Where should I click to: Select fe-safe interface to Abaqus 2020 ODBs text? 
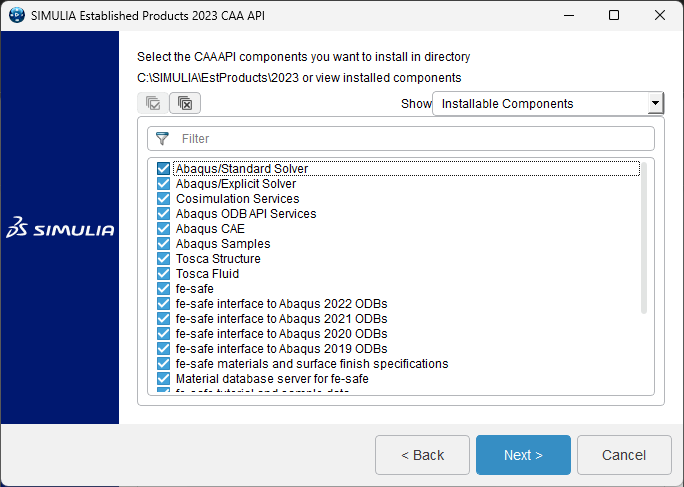pos(281,333)
